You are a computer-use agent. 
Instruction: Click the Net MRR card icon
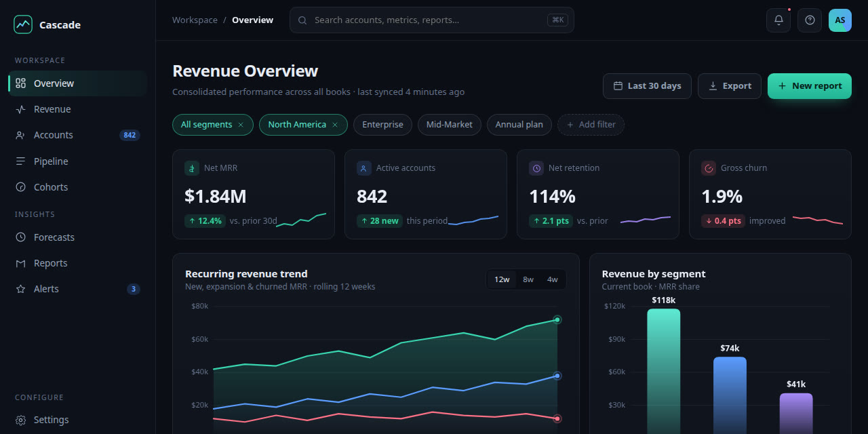tap(192, 168)
